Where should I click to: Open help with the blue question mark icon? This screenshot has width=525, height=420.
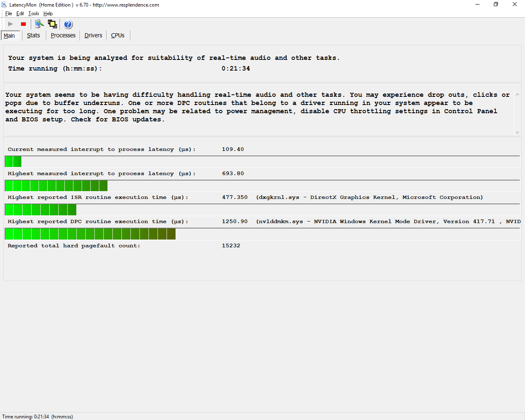[x=68, y=24]
